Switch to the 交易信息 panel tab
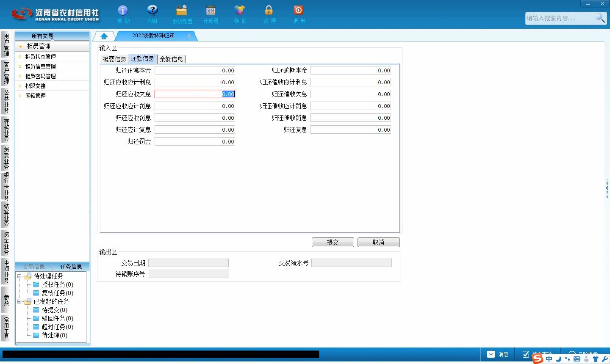Image resolution: width=610 pixels, height=364 pixels. [34, 267]
